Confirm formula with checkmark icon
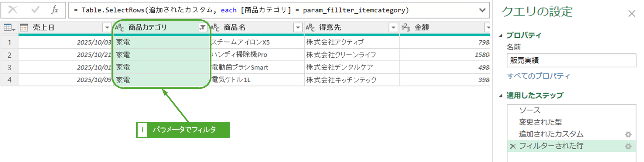The width and height of the screenshot is (644, 162). [35, 10]
